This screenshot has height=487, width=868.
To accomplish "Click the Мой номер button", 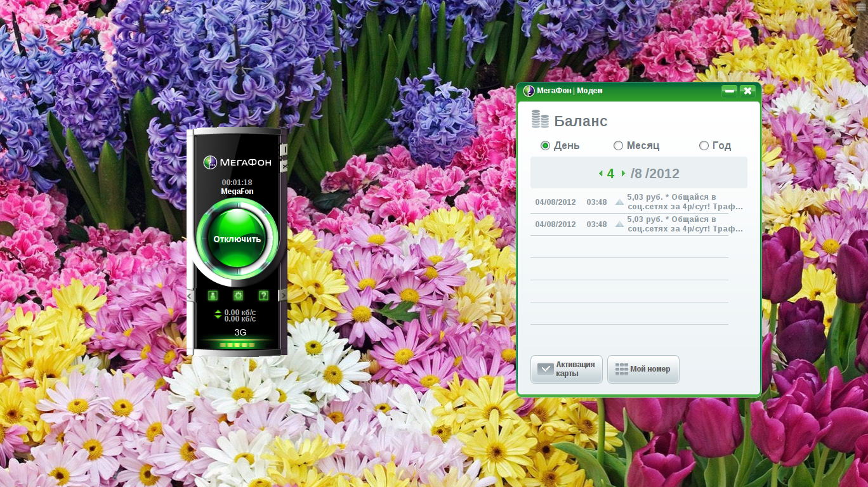I will click(643, 369).
